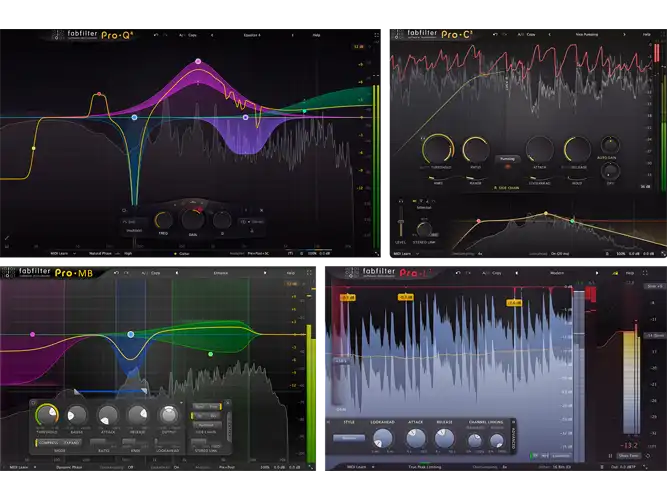Open the Pumping style dropdown in Pro-C 2
Viewport: 667px width, 500px height.
507,159
